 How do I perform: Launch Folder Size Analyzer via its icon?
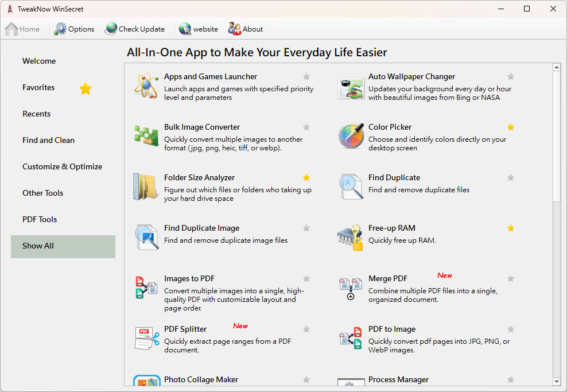(x=146, y=187)
